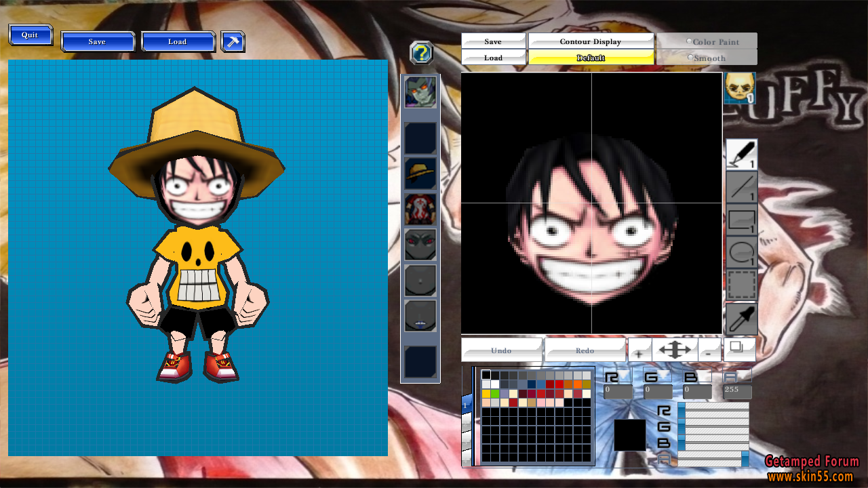Select the Pencil drawing tool
Screen dimensions: 868x488
(741, 154)
